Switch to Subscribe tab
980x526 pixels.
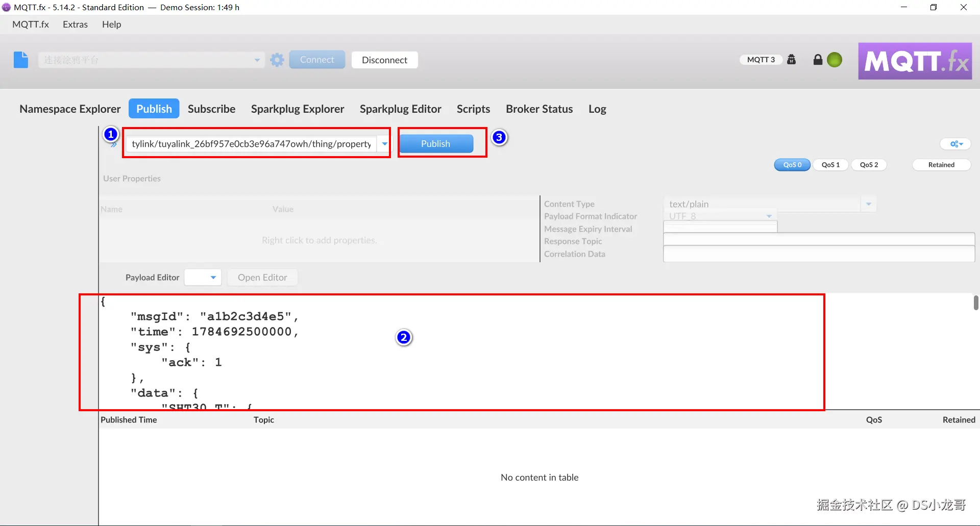coord(211,109)
